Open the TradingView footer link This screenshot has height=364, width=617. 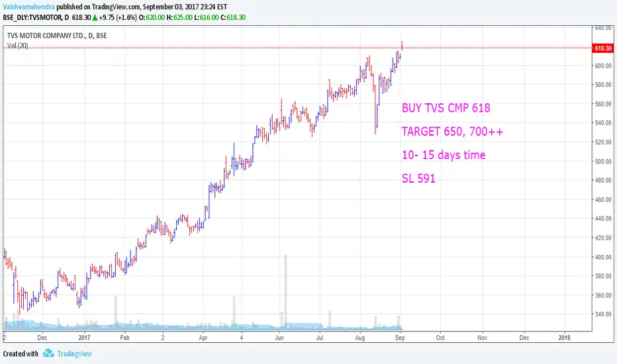click(74, 354)
